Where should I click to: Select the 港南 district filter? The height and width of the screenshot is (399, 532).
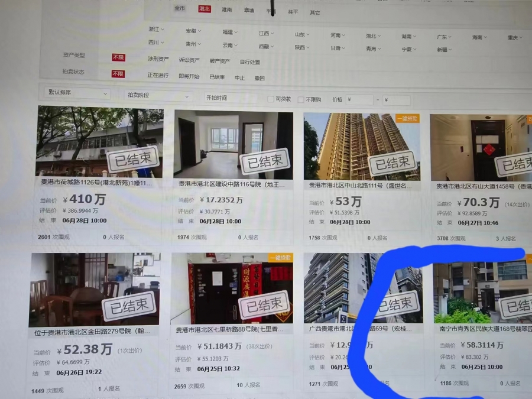(x=226, y=9)
